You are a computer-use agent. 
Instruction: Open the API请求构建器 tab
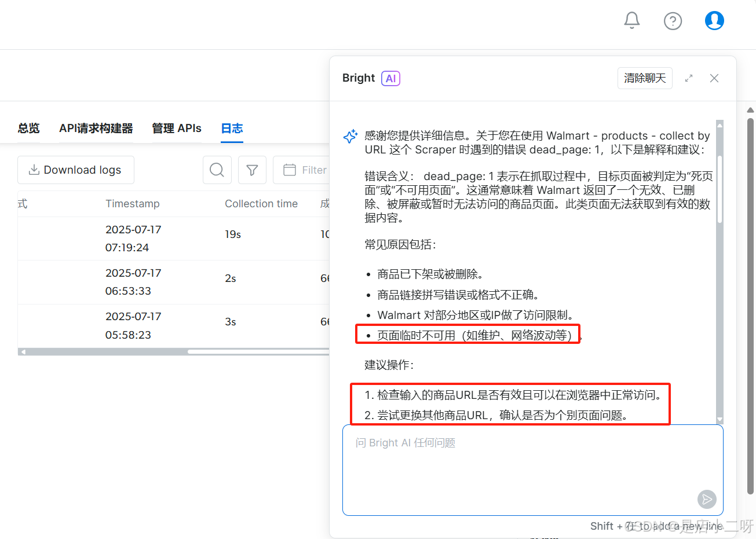click(96, 129)
